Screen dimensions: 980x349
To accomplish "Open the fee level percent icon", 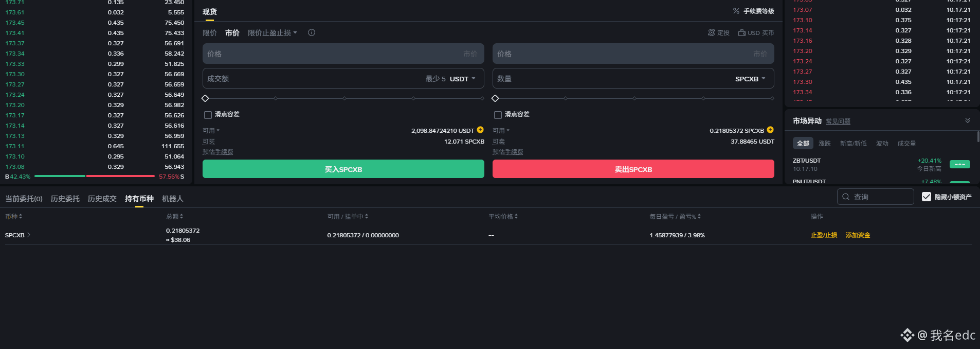I will [736, 11].
